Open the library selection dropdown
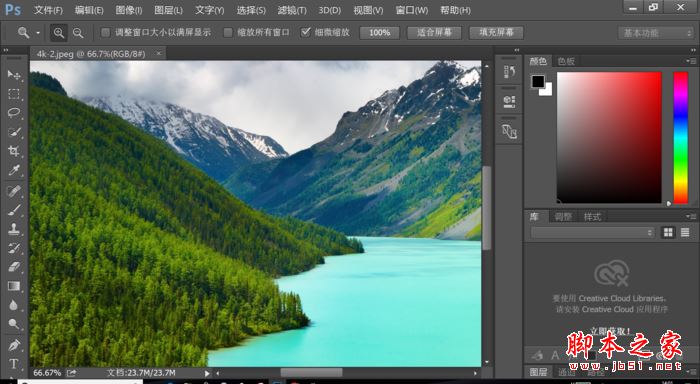Image resolution: width=700 pixels, height=384 pixels. (592, 232)
